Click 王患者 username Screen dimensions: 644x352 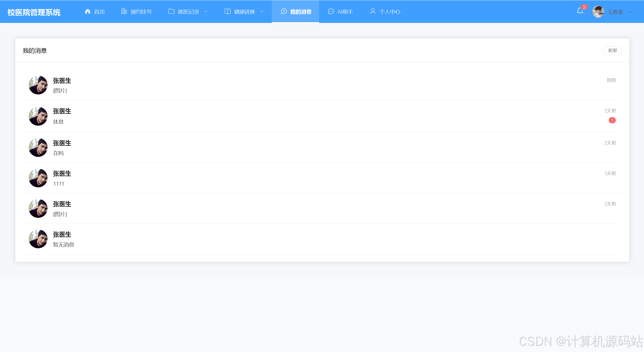point(615,12)
